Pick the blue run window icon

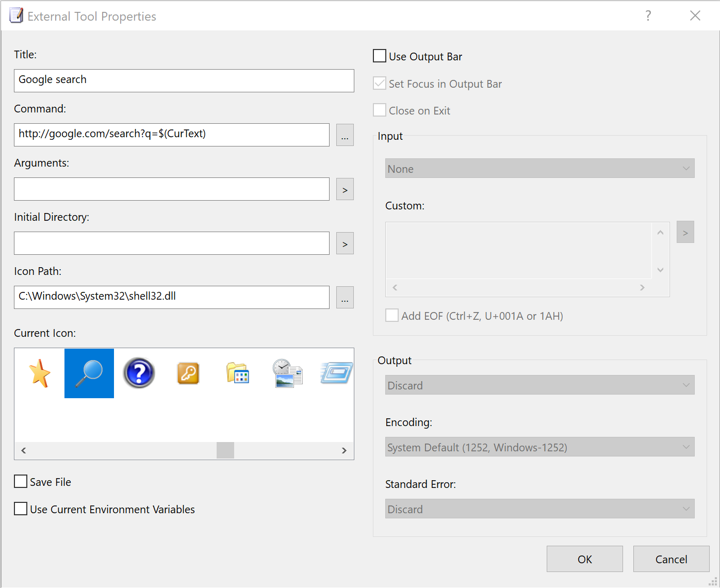click(337, 373)
